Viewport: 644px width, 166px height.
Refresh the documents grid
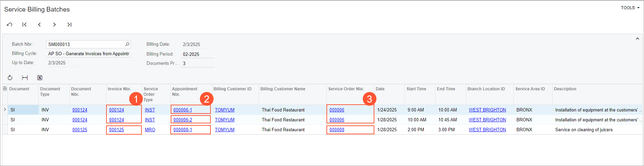[10, 78]
